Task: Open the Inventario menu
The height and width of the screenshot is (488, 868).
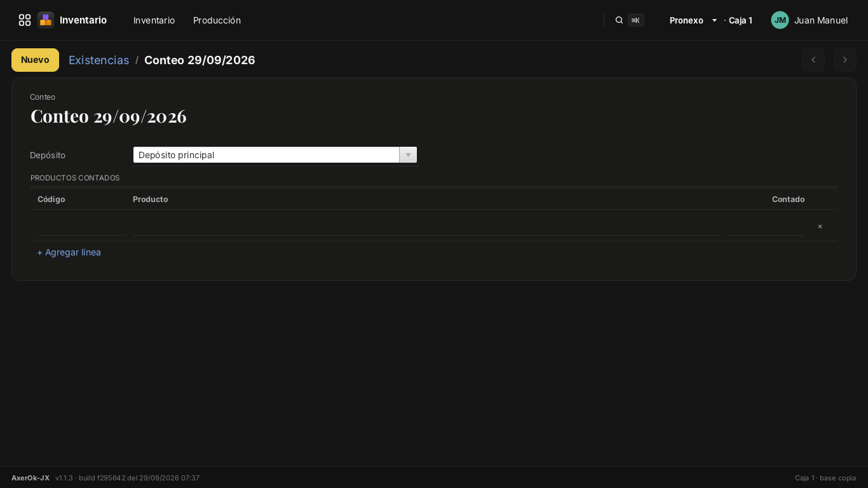Action: [154, 20]
